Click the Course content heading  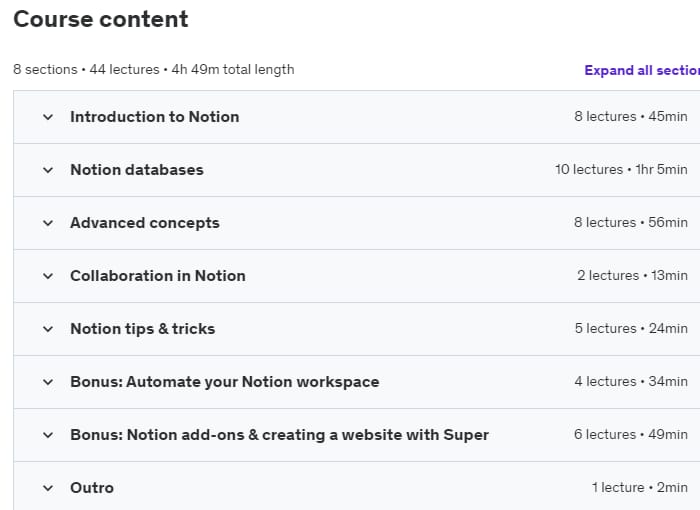coord(101,19)
